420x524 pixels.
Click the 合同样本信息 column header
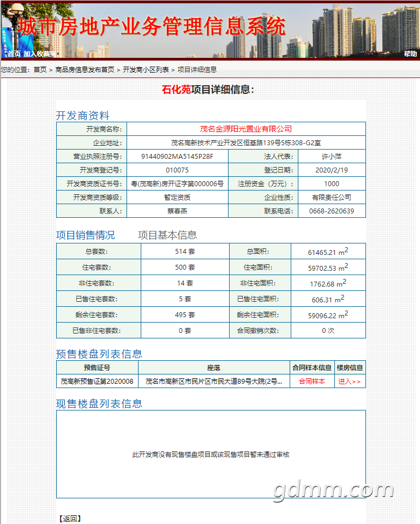click(312, 367)
